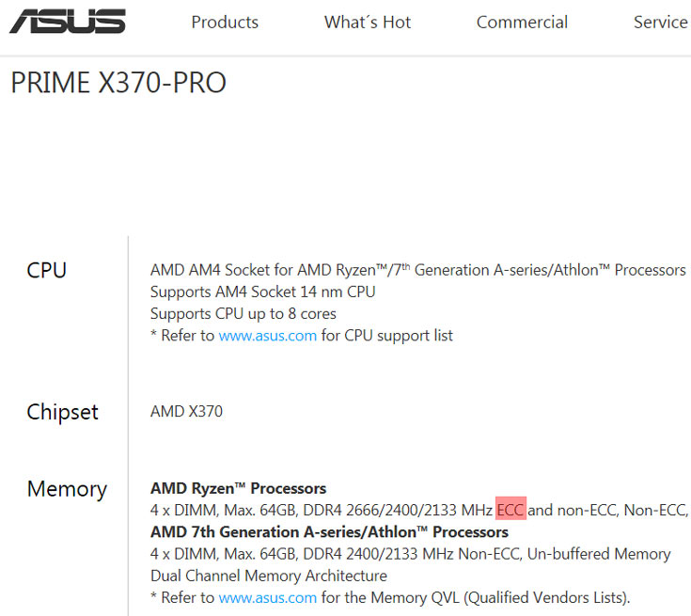The image size is (691, 616).
Task: Click the AMD AM4 Socket description line
Action: (x=417, y=271)
